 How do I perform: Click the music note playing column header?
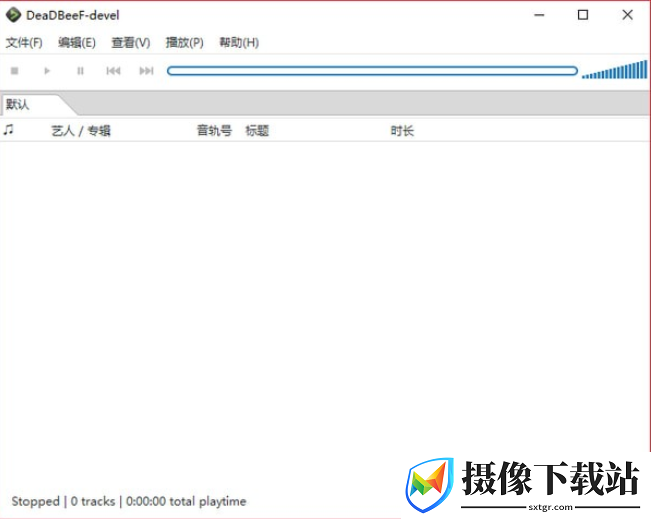tap(8, 130)
